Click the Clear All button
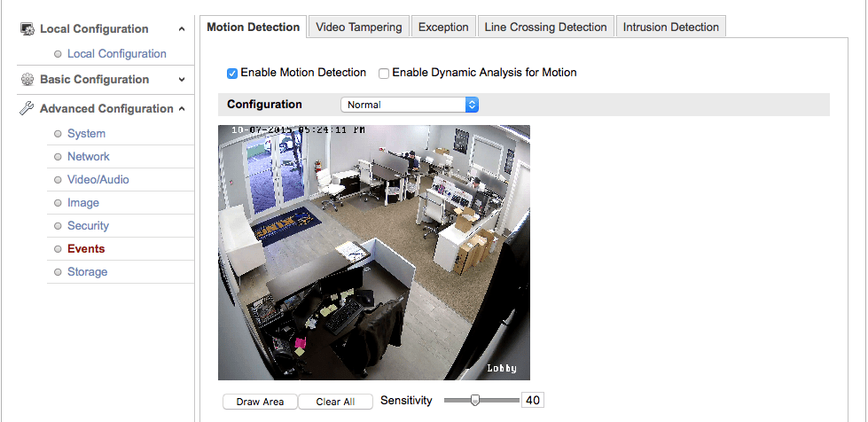Viewport: 868px width, 422px height. click(335, 402)
